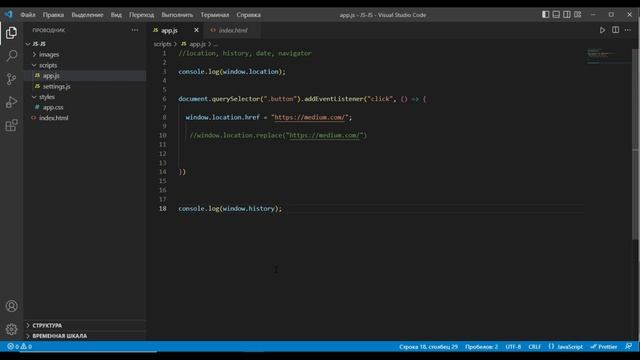Open the Explorer view in activity bar
Image resolution: width=640 pixels, height=360 pixels.
click(11, 33)
